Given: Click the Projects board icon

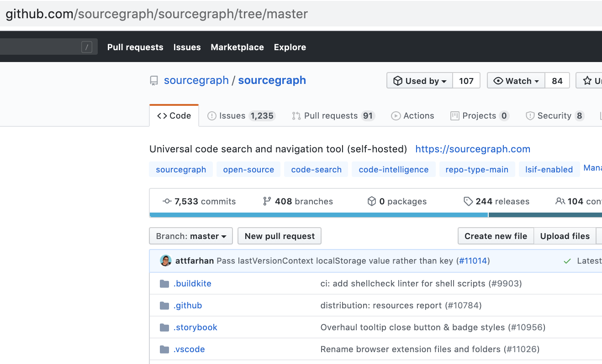Looking at the screenshot, I should (x=455, y=116).
